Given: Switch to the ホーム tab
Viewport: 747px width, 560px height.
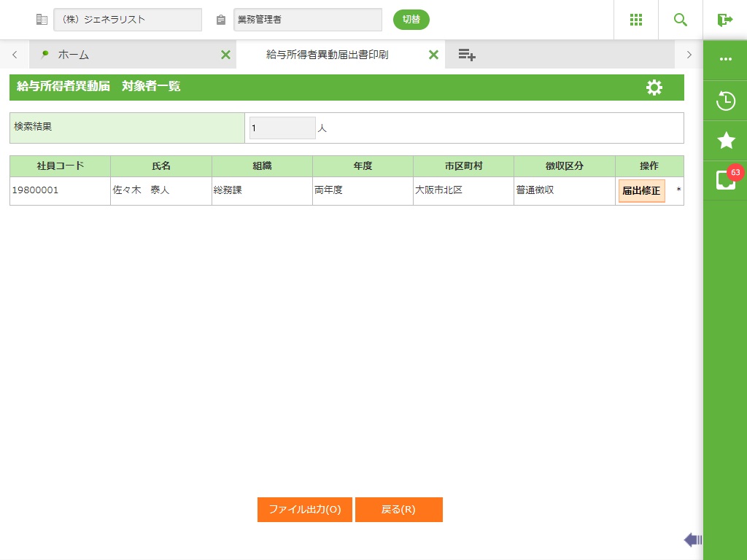Looking at the screenshot, I should [x=73, y=55].
